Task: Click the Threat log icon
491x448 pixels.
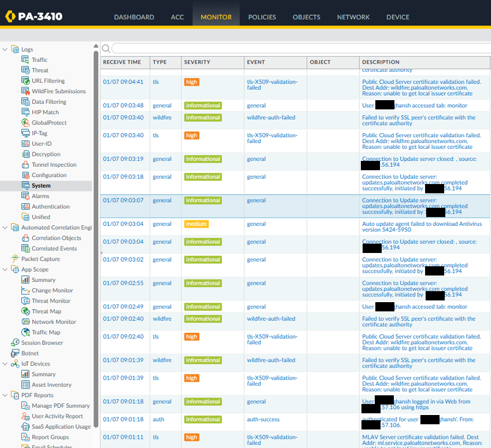Action: (26, 70)
